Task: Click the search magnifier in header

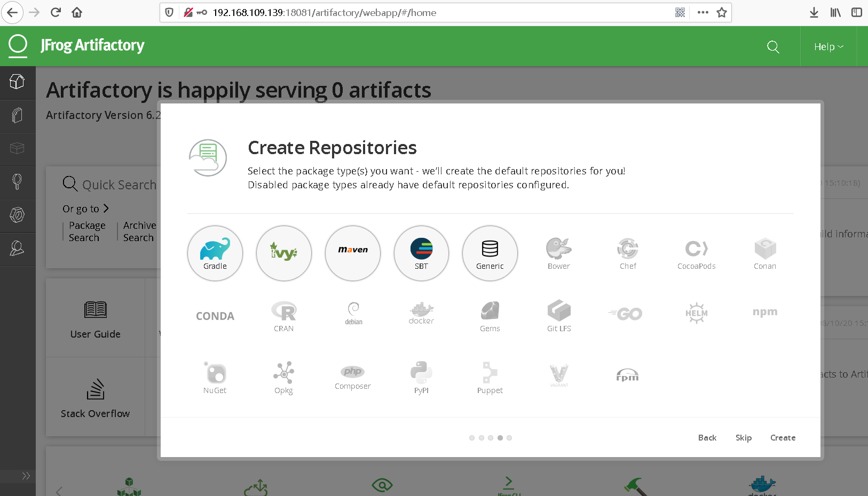Action: [773, 47]
